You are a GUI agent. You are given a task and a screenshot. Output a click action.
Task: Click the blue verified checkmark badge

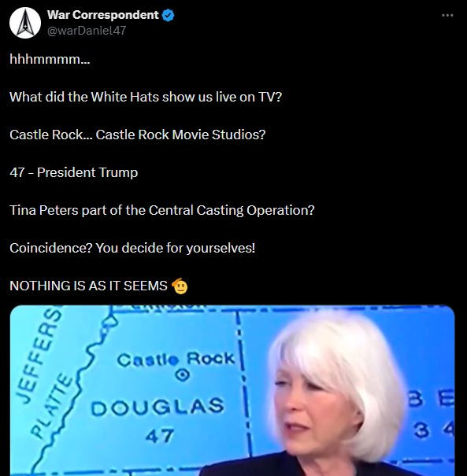point(168,15)
